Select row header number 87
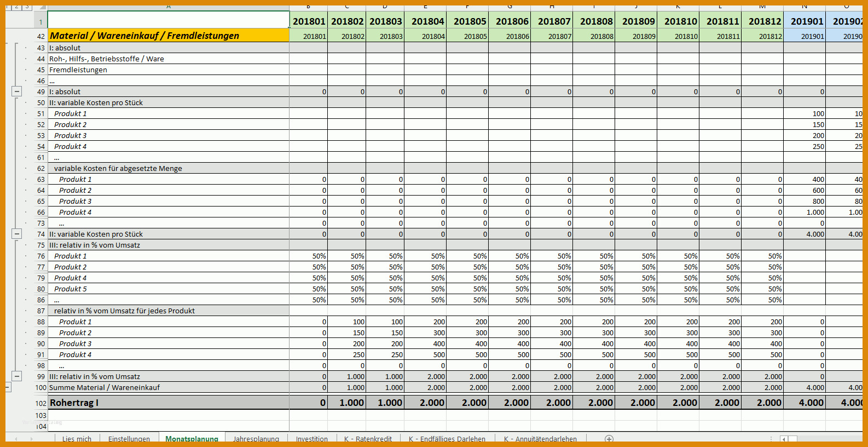868x447 pixels. click(x=40, y=311)
